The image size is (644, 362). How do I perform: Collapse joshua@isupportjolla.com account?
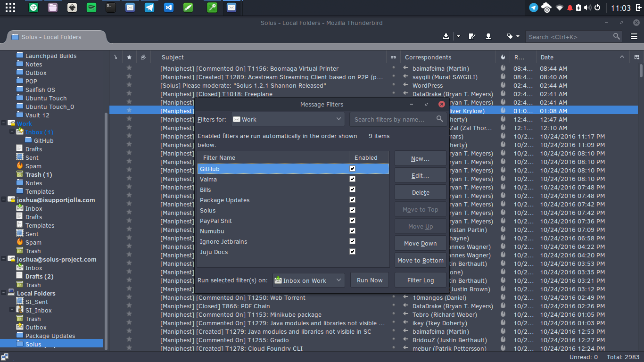click(x=4, y=200)
